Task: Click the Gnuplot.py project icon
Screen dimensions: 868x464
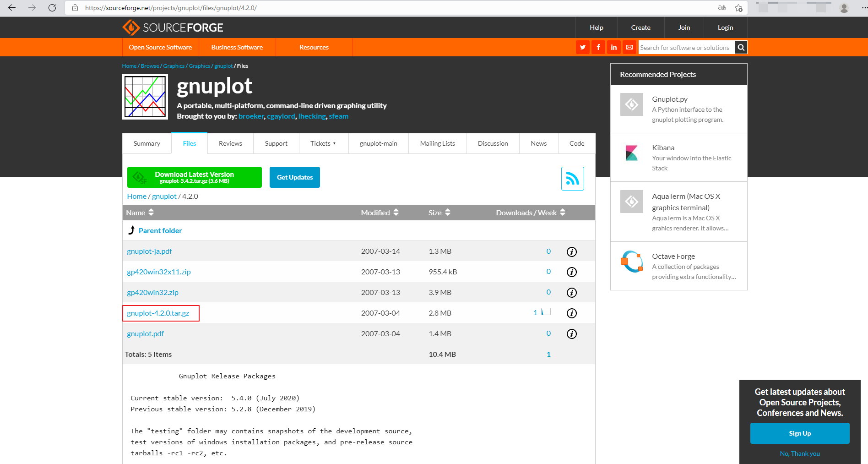Action: click(x=632, y=104)
